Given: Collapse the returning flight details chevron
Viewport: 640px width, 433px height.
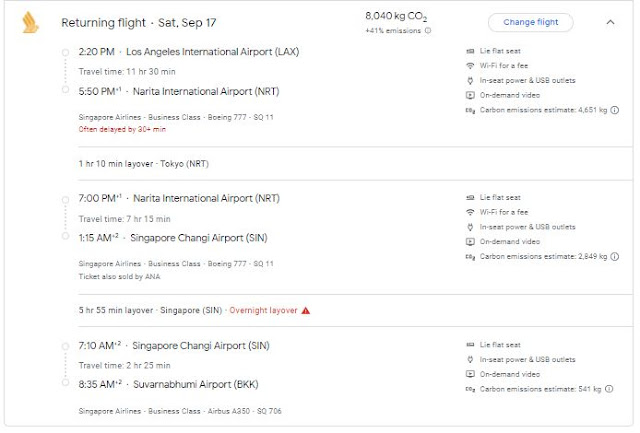Looking at the screenshot, I should 610,22.
